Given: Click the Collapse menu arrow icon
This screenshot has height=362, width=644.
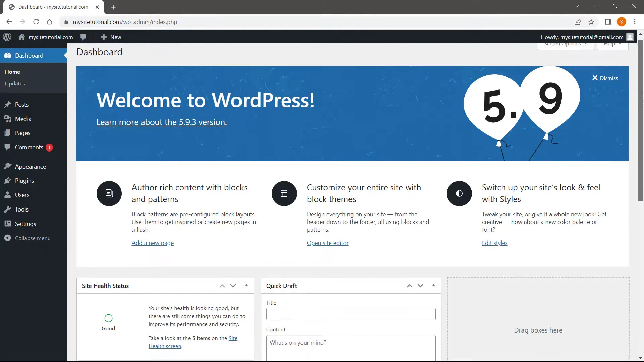Looking at the screenshot, I should [x=8, y=238].
